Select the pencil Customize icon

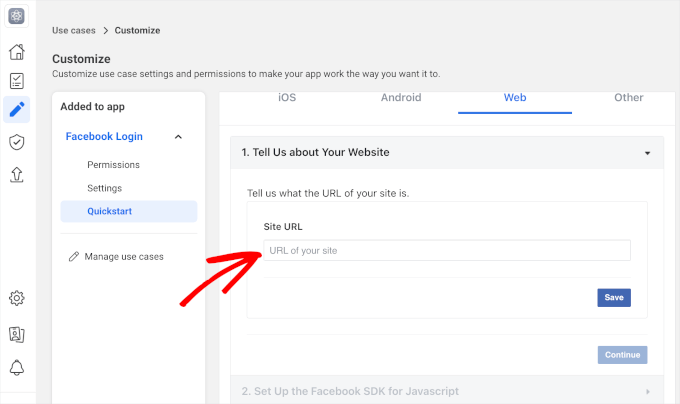16,108
